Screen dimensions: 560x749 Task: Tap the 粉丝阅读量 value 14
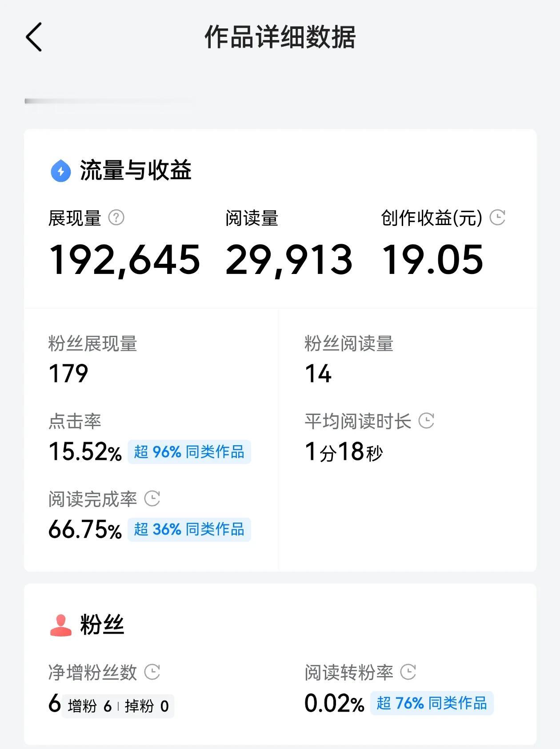pos(318,373)
